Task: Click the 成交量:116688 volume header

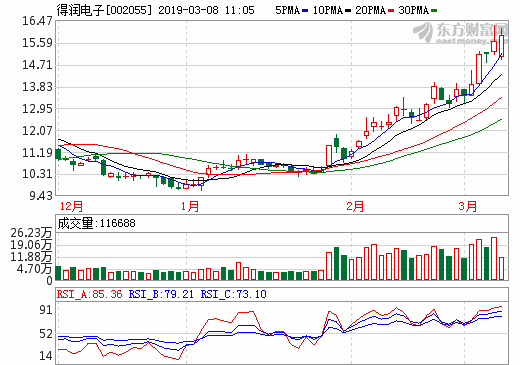Action: [96, 223]
